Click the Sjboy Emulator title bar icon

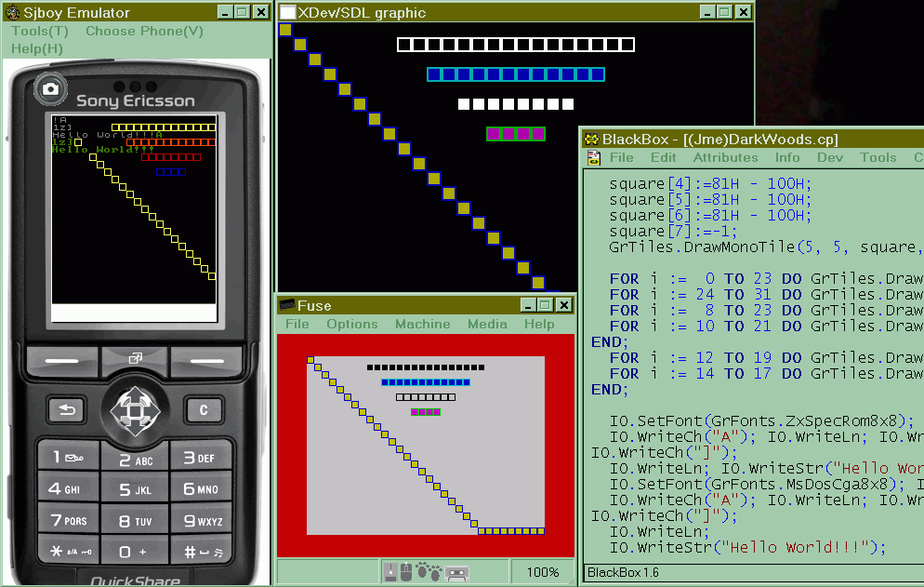[12, 12]
